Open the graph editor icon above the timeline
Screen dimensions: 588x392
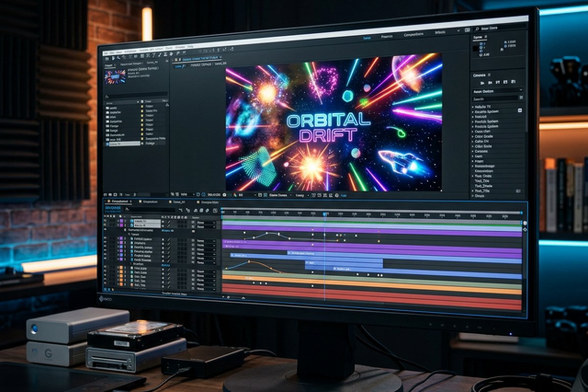[x=215, y=211]
